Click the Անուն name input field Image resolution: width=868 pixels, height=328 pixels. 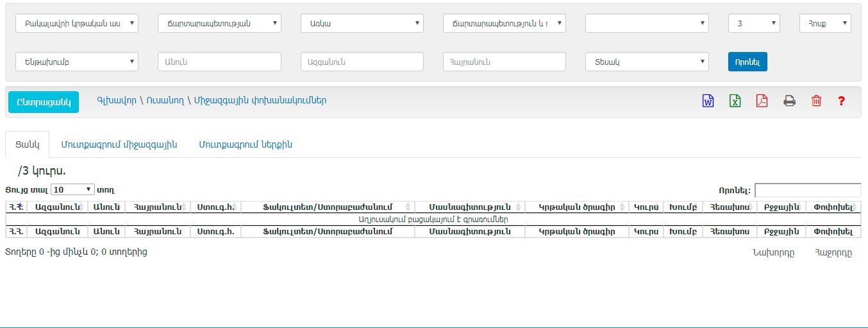pos(219,62)
